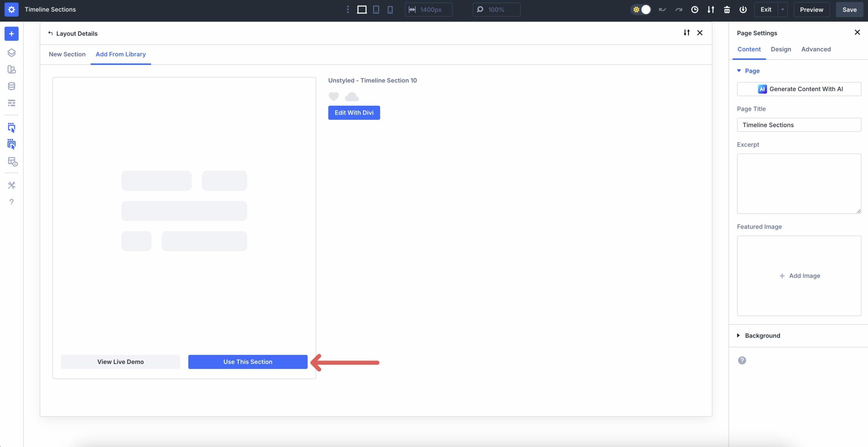Adjust the zoom level control showing 100%
Screen dimensions: 868x447
496,9
